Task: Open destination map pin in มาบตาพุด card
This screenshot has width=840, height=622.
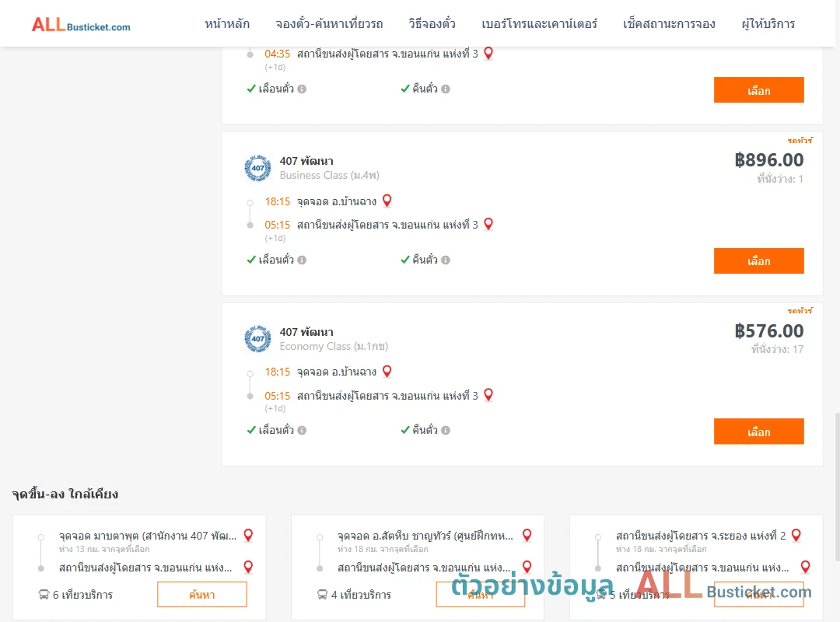Action: coord(248,567)
